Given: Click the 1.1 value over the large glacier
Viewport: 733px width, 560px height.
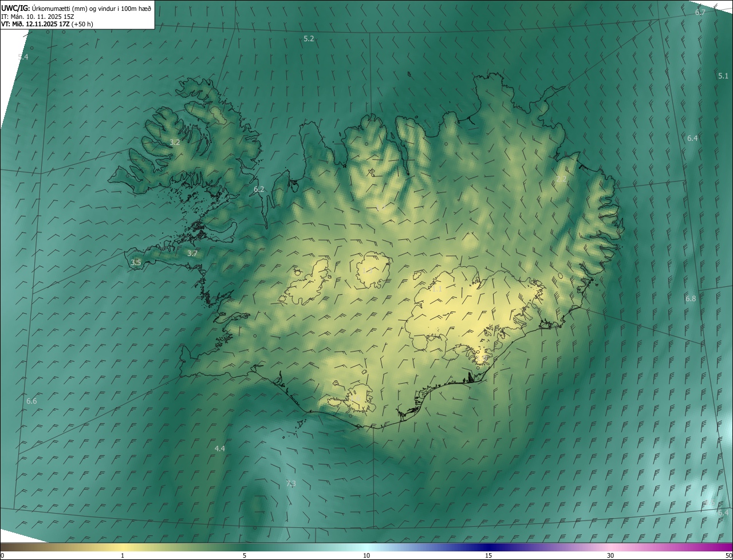Looking at the screenshot, I should click(437, 289).
